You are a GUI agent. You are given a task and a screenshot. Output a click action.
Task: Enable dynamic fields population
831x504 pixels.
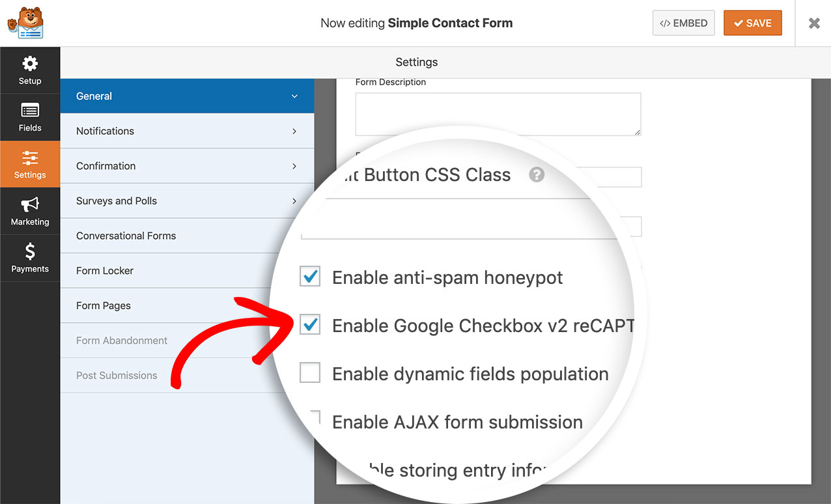coord(309,372)
